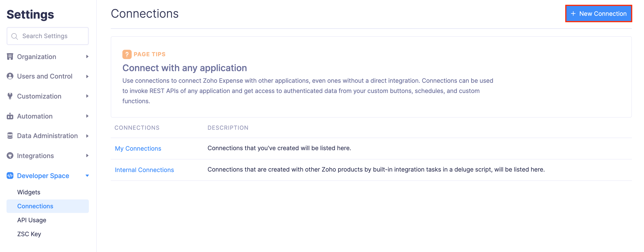Expand the Organization section arrow
This screenshot has width=644, height=252.
tap(87, 57)
